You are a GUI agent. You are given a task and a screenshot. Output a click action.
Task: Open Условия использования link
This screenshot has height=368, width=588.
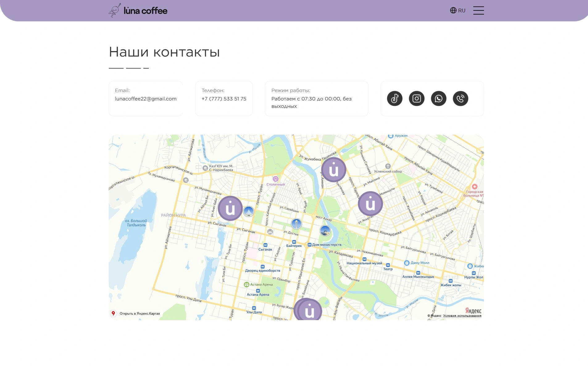(462, 316)
